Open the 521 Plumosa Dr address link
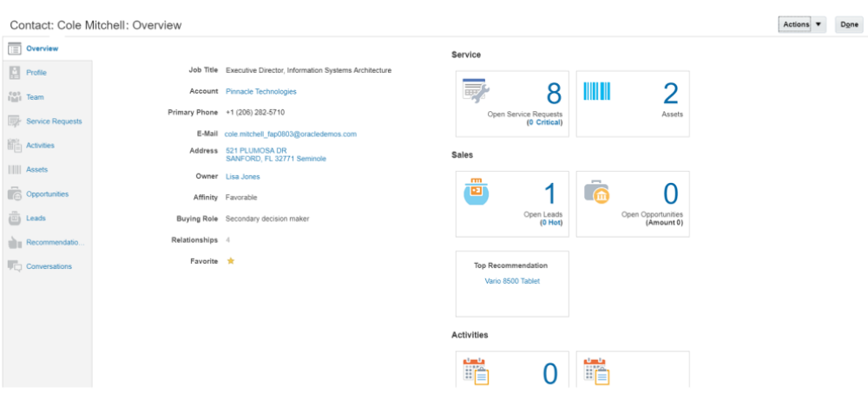 click(256, 151)
